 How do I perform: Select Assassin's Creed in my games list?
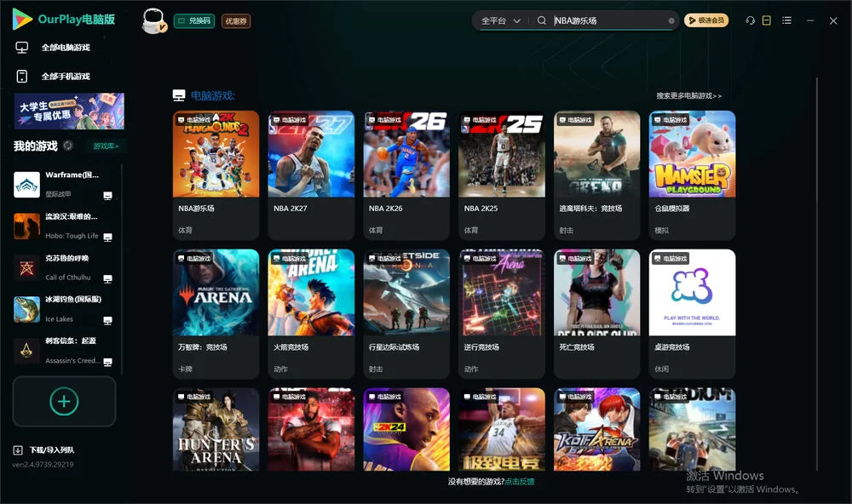(64, 351)
